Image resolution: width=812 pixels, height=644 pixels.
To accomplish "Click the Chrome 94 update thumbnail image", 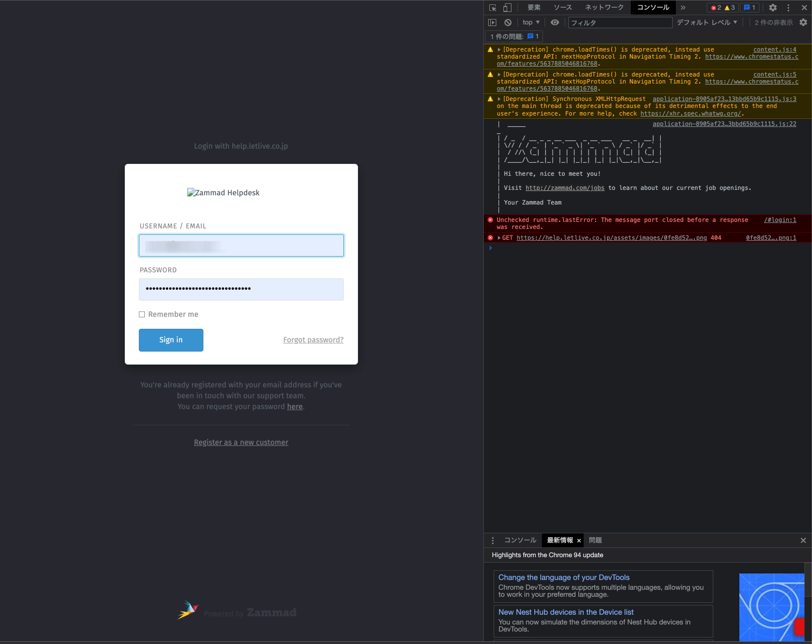I will [x=772, y=608].
